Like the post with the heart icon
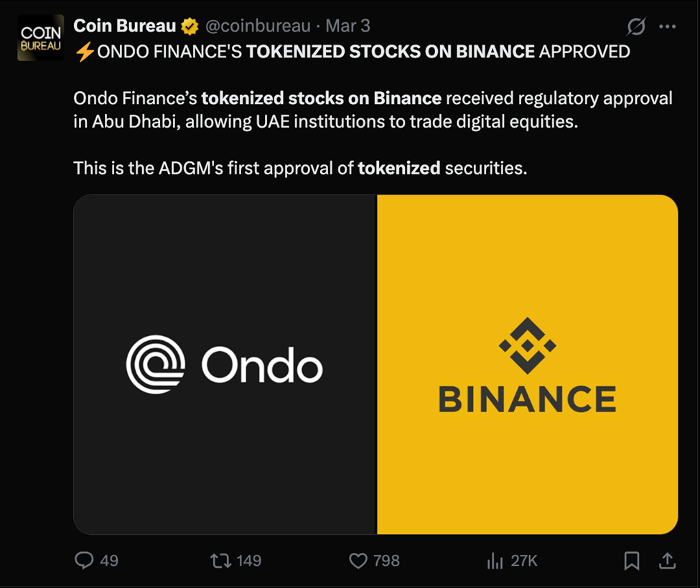The height and width of the screenshot is (588, 700). pos(358,560)
